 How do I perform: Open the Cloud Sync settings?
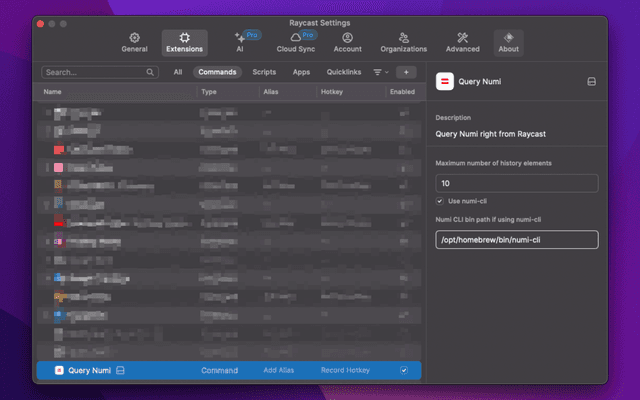tap(295, 42)
